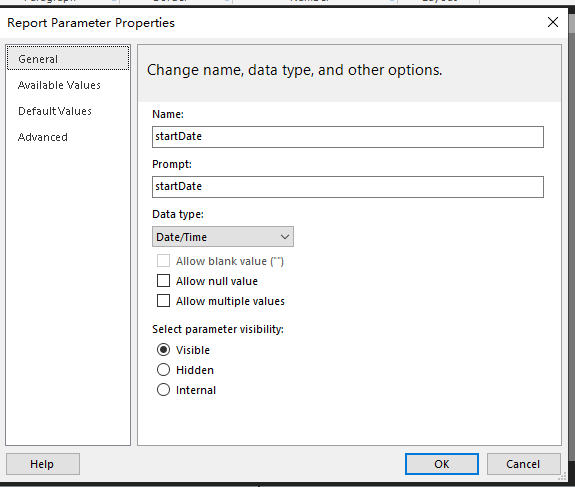Open Help for this dialog
This screenshot has width=575, height=487.
pyautogui.click(x=43, y=464)
